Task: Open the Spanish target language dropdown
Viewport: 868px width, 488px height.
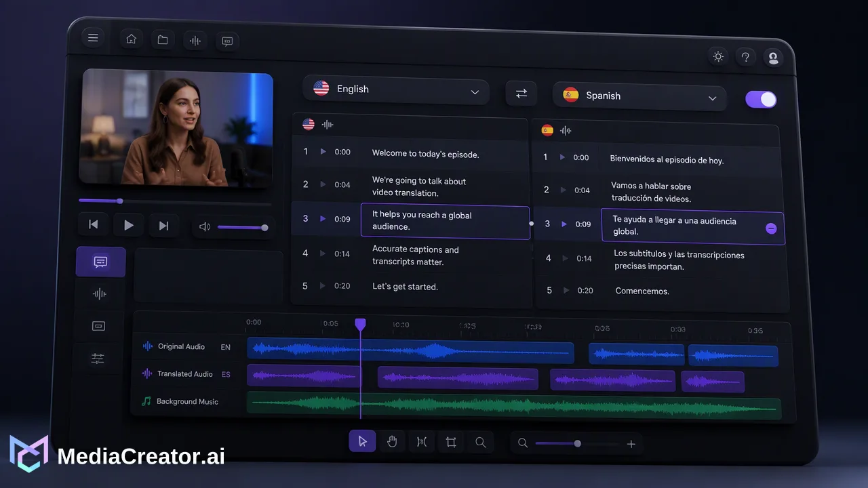Action: [x=639, y=96]
